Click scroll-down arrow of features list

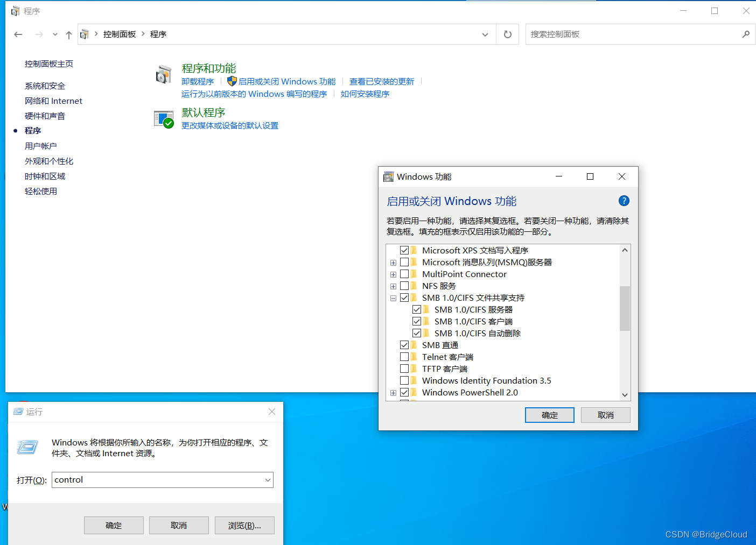tap(625, 394)
